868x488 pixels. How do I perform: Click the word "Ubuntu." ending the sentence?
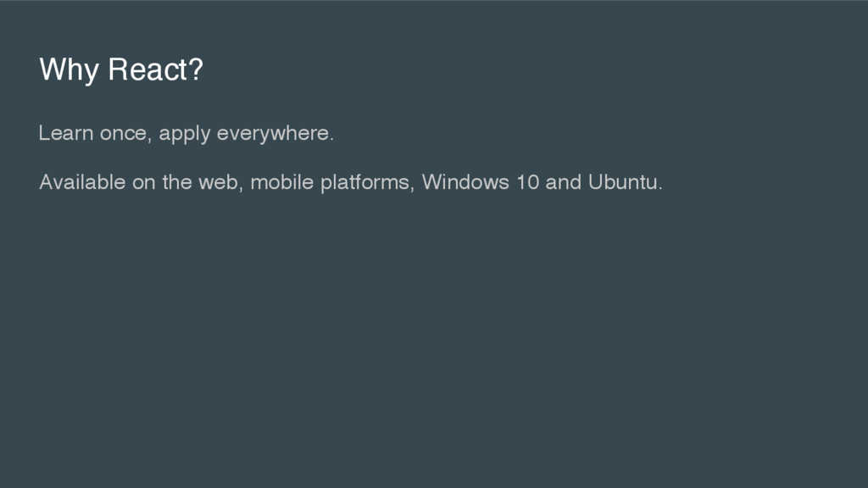coord(625,182)
